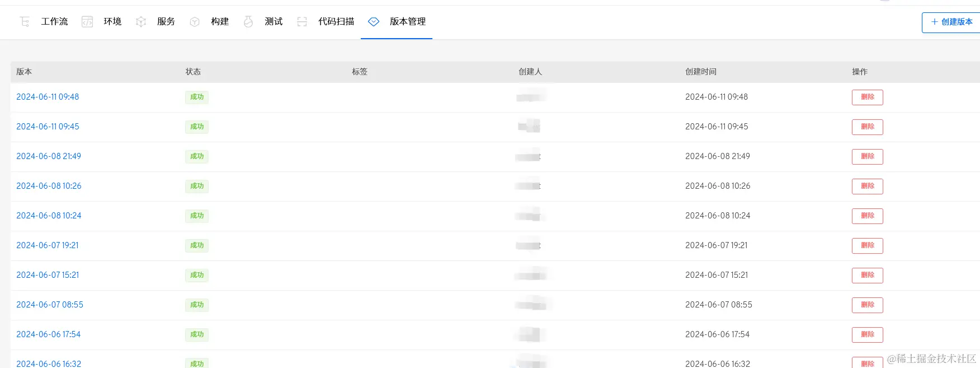Click the service cube icon beside 服务
This screenshot has height=368, width=980.
141,22
